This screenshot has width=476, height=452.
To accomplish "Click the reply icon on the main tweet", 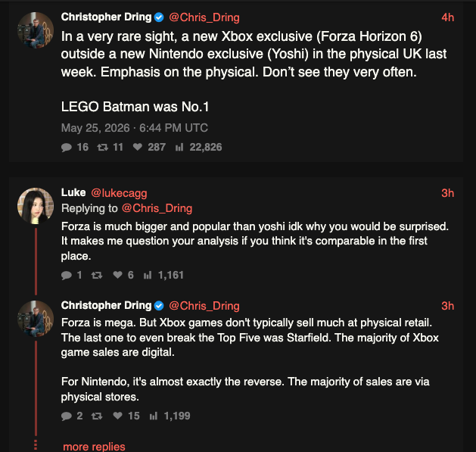I will pyautogui.click(x=66, y=148).
